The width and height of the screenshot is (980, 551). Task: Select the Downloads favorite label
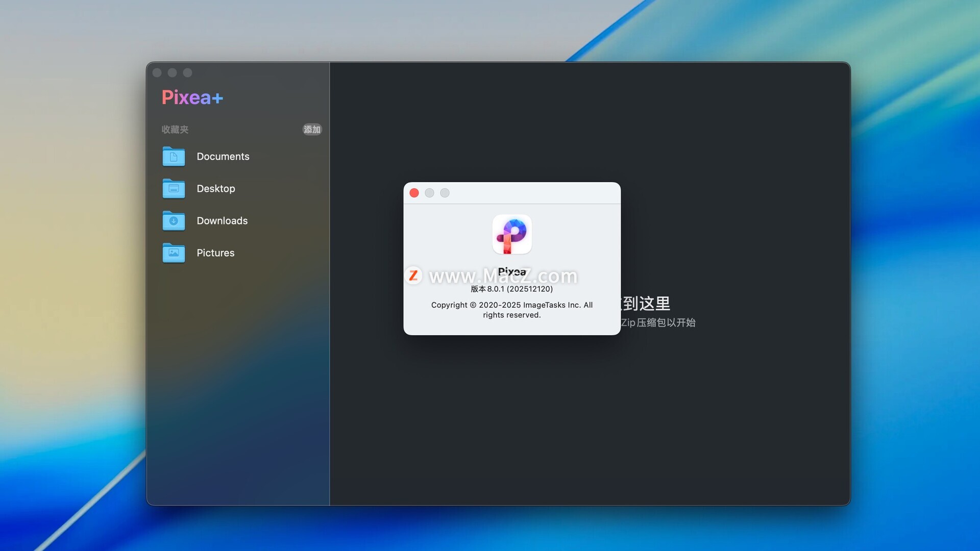pyautogui.click(x=222, y=221)
